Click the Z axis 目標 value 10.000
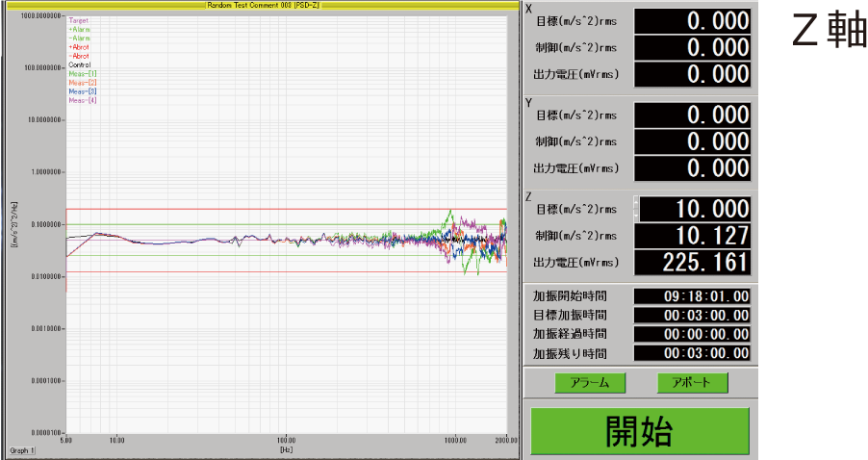The width and height of the screenshot is (868, 460). tap(696, 209)
